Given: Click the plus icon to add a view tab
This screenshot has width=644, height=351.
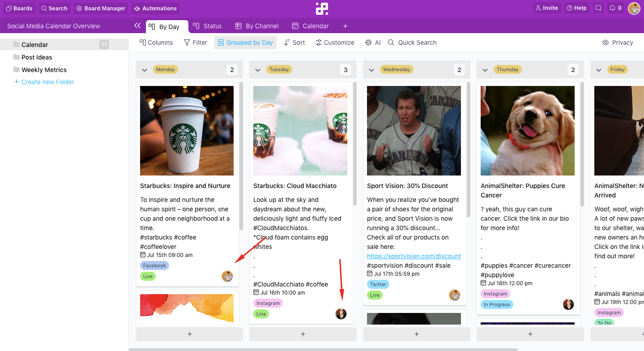Looking at the screenshot, I should (345, 26).
